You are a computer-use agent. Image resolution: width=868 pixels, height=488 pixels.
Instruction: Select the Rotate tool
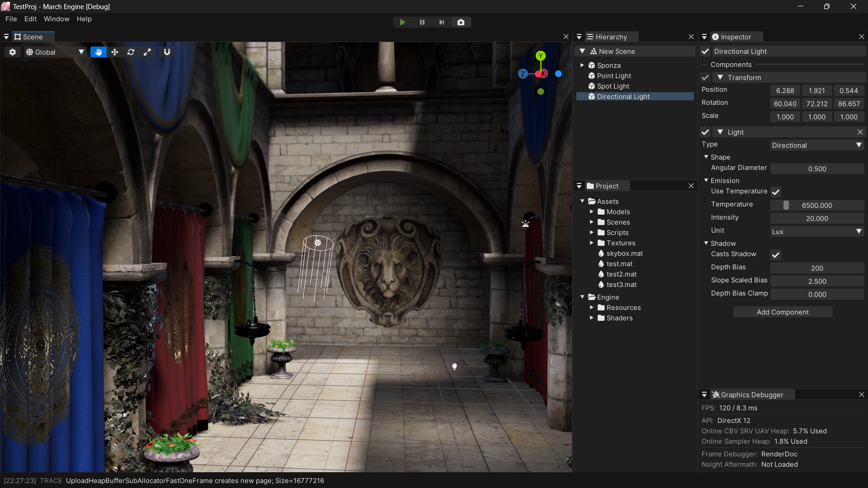coord(131,52)
